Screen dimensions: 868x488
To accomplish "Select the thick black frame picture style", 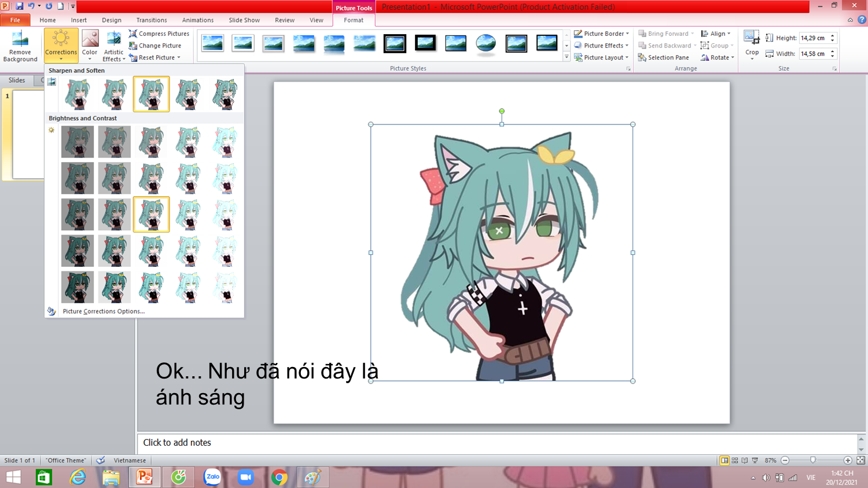I will click(x=425, y=43).
